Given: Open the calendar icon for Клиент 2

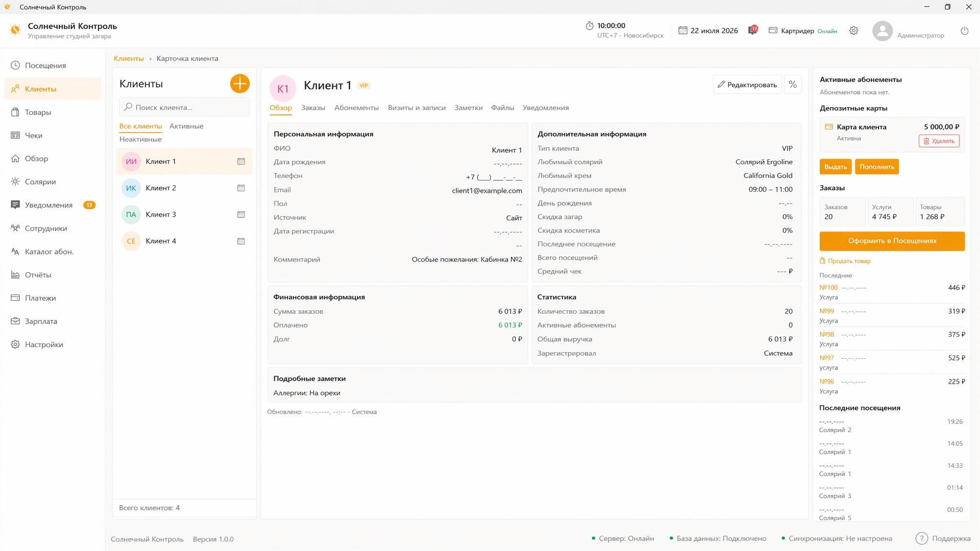Looking at the screenshot, I should click(241, 188).
